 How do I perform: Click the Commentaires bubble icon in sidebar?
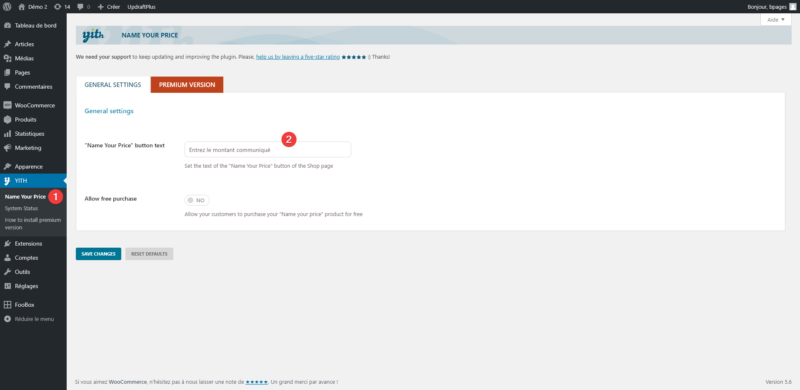(x=7, y=87)
